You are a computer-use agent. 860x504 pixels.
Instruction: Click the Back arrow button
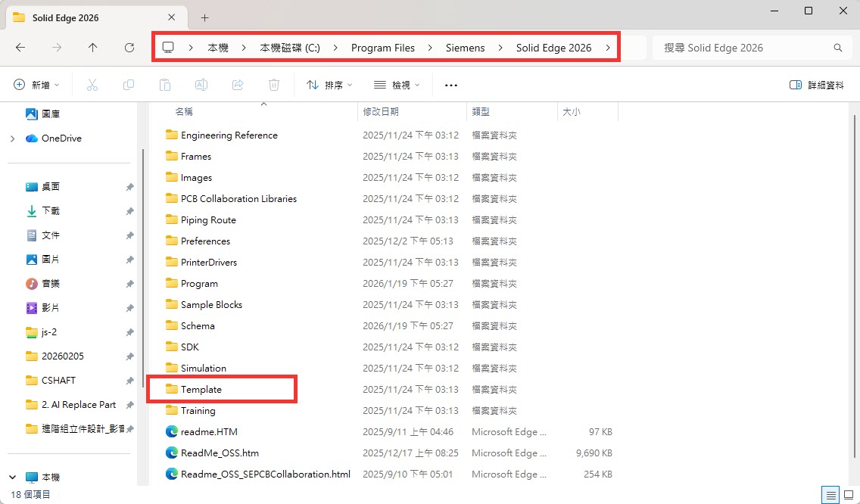tap(20, 48)
